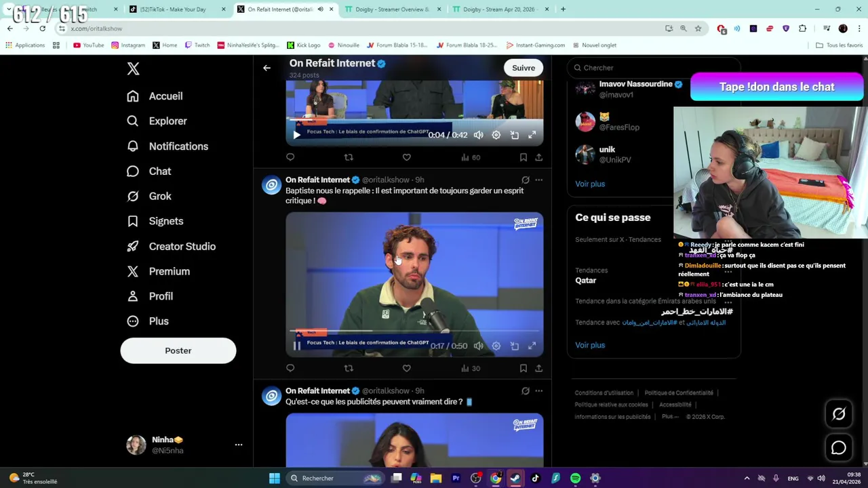This screenshot has width=868, height=488.
Task: Open the Qatar trend
Action: 586,281
